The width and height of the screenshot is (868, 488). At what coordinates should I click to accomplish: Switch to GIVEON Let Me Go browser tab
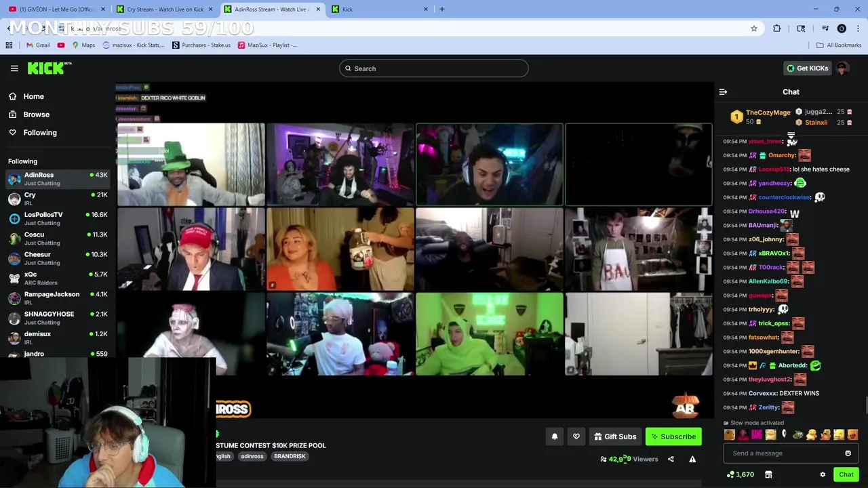coord(57,9)
